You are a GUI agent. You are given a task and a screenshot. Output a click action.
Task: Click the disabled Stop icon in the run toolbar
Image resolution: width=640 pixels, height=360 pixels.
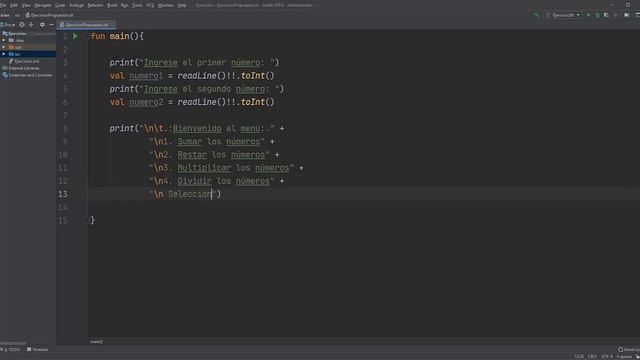click(x=616, y=15)
